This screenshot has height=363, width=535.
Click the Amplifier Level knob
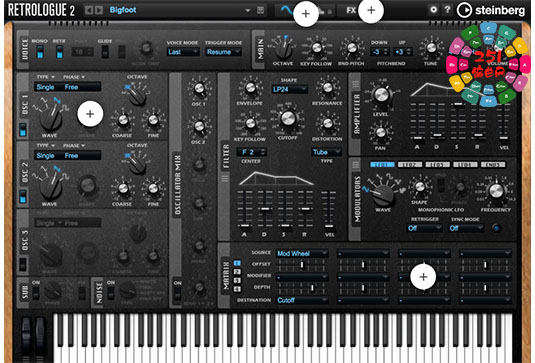tap(381, 95)
